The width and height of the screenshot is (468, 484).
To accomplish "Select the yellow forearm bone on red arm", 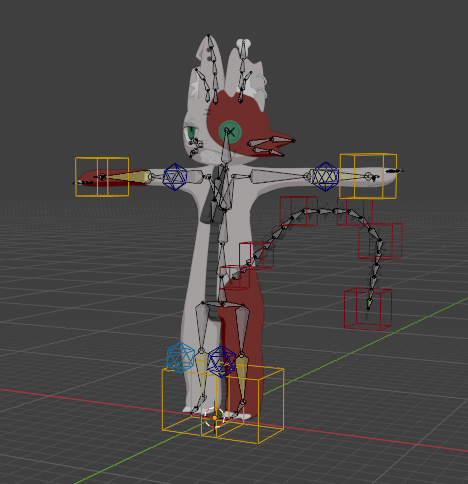I will [x=128, y=177].
